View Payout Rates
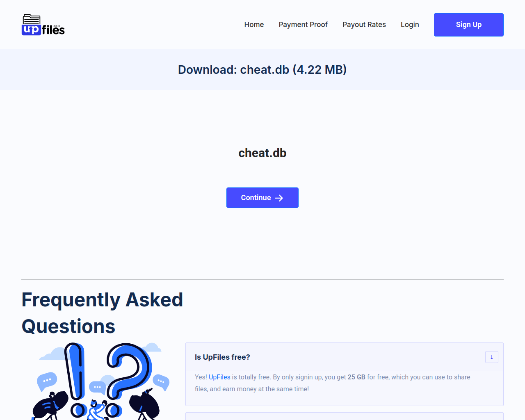The height and width of the screenshot is (420, 525). point(364,25)
